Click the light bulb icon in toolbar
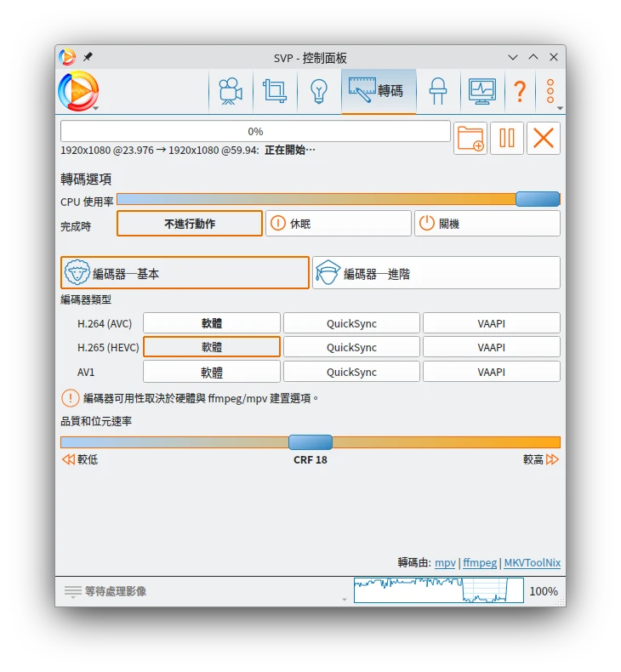This screenshot has height=672, width=621. (x=319, y=91)
